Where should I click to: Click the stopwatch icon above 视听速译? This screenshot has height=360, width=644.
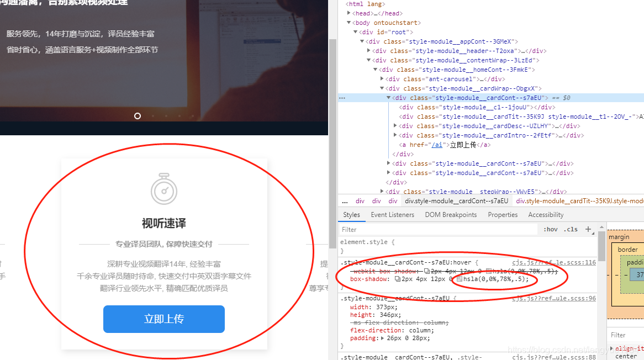[164, 189]
